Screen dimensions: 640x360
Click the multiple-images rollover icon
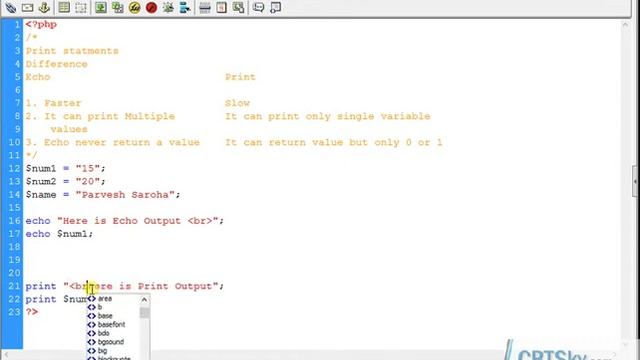[118, 7]
